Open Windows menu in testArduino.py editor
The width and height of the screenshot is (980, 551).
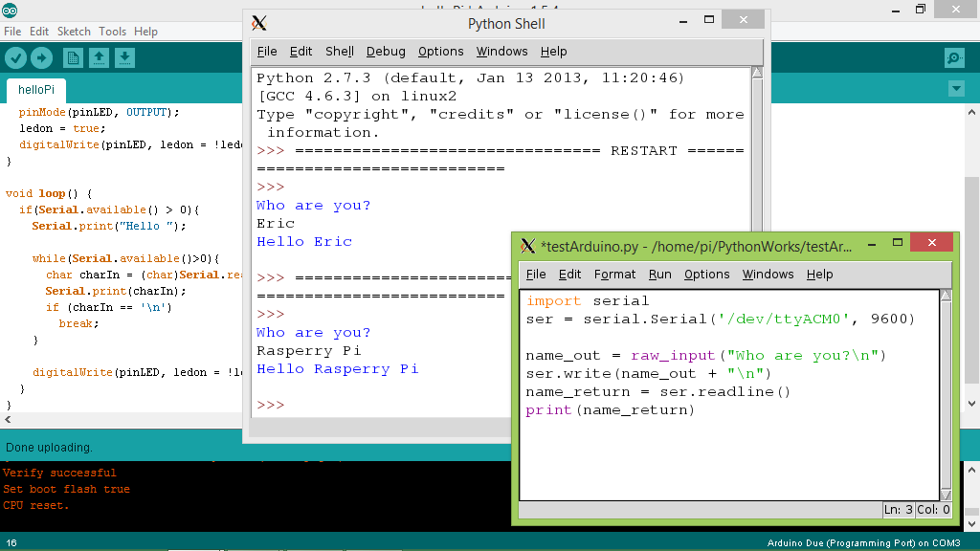768,275
